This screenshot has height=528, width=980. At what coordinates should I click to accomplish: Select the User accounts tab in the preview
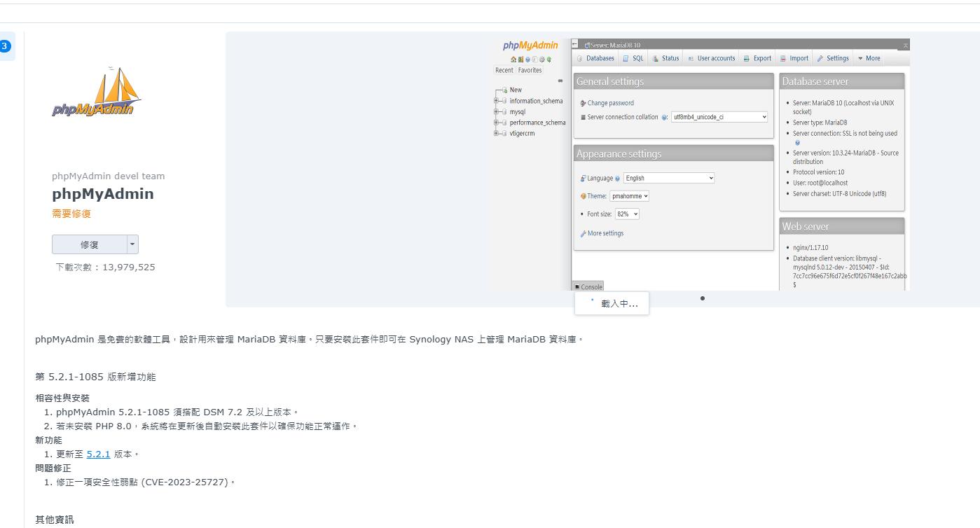tap(712, 58)
